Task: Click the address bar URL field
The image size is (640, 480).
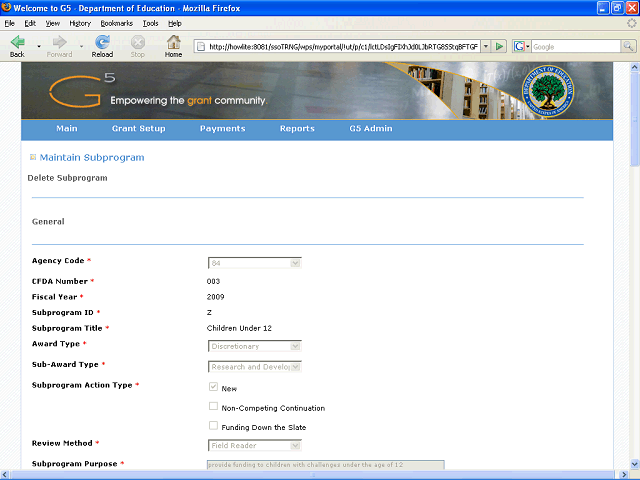Action: (x=343, y=47)
